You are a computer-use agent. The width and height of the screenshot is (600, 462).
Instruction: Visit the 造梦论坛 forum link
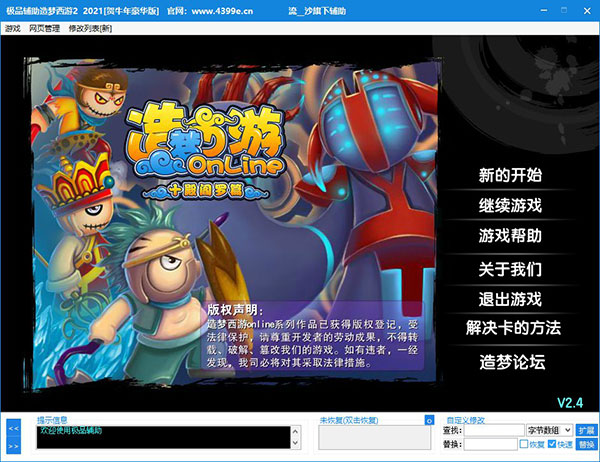(x=511, y=362)
